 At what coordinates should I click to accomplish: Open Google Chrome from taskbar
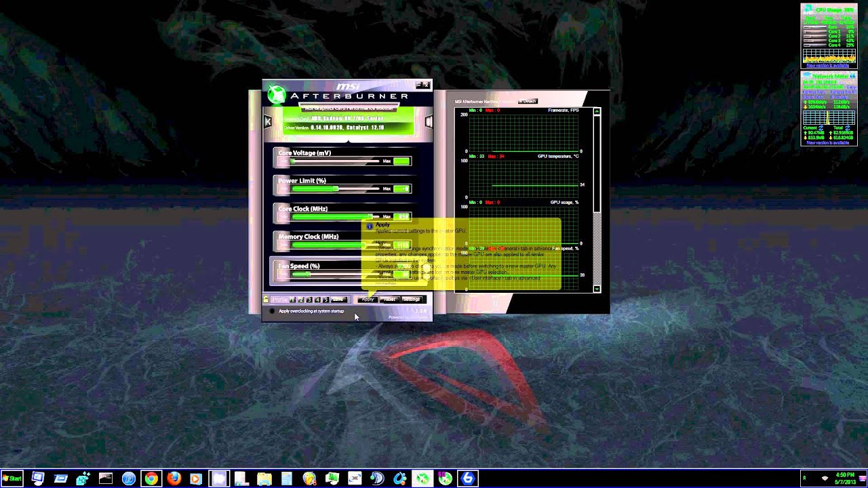pos(151,479)
